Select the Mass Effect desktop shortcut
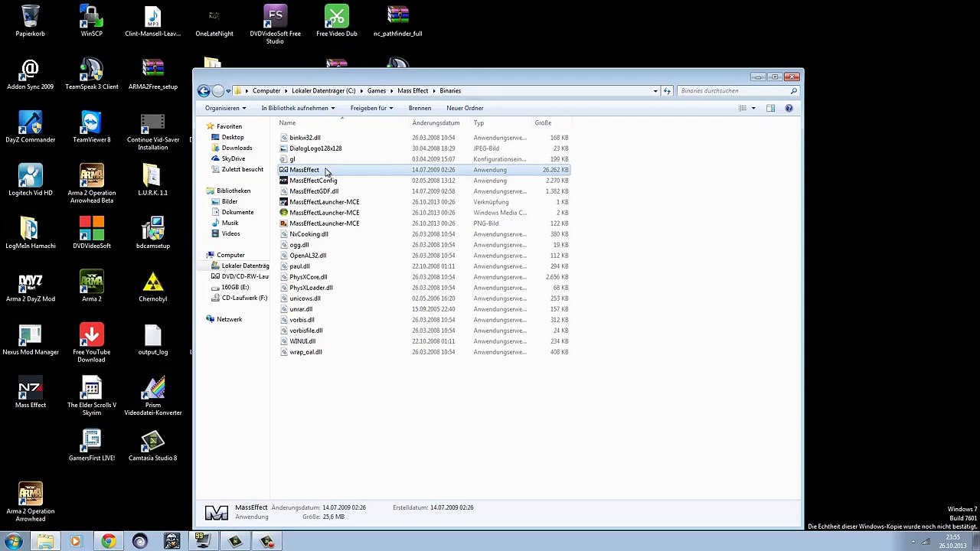 (31, 392)
